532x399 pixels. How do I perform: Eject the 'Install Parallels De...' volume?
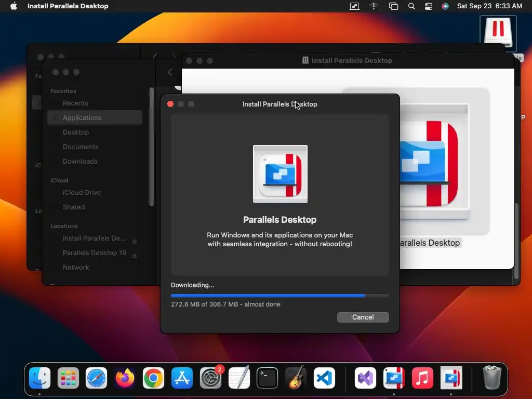[135, 241]
